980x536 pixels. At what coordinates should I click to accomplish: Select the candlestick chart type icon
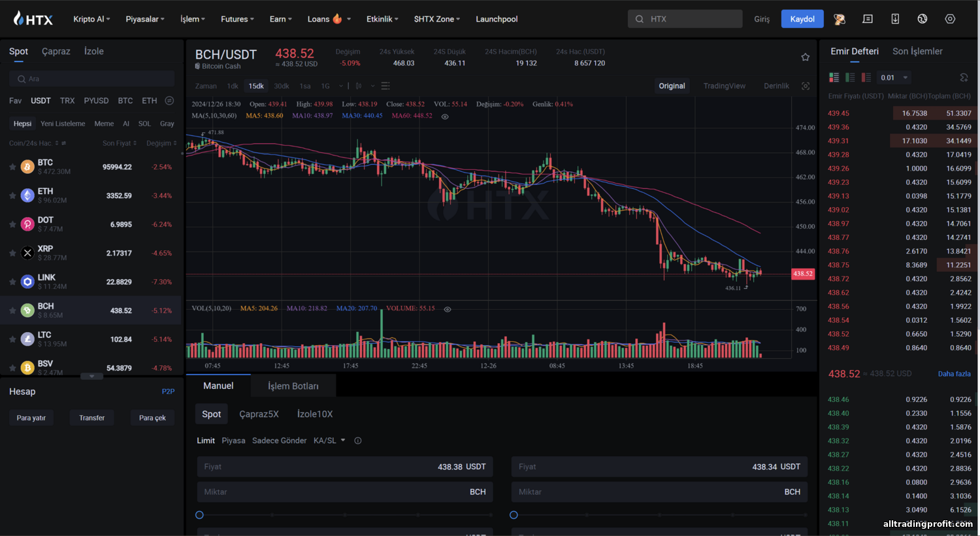pos(358,86)
